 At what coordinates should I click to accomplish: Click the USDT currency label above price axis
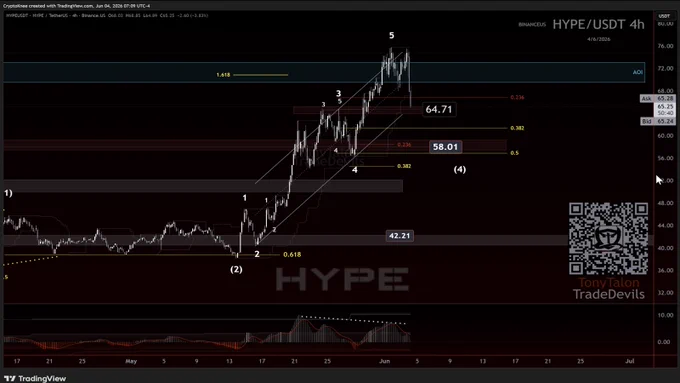(664, 16)
